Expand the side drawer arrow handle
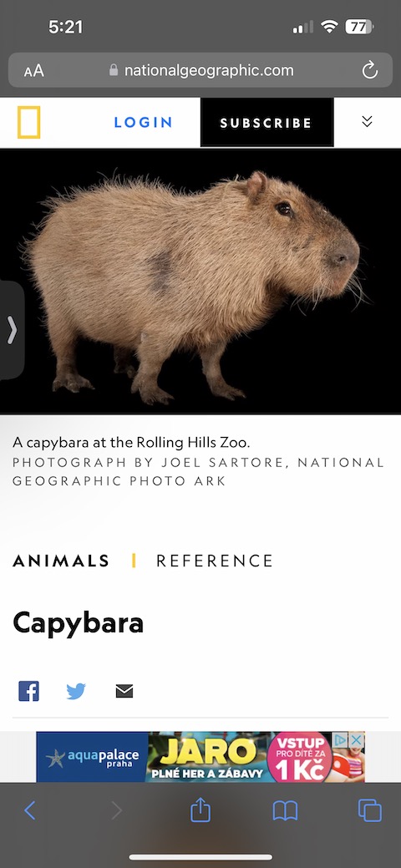401x868 pixels. pos(12,331)
